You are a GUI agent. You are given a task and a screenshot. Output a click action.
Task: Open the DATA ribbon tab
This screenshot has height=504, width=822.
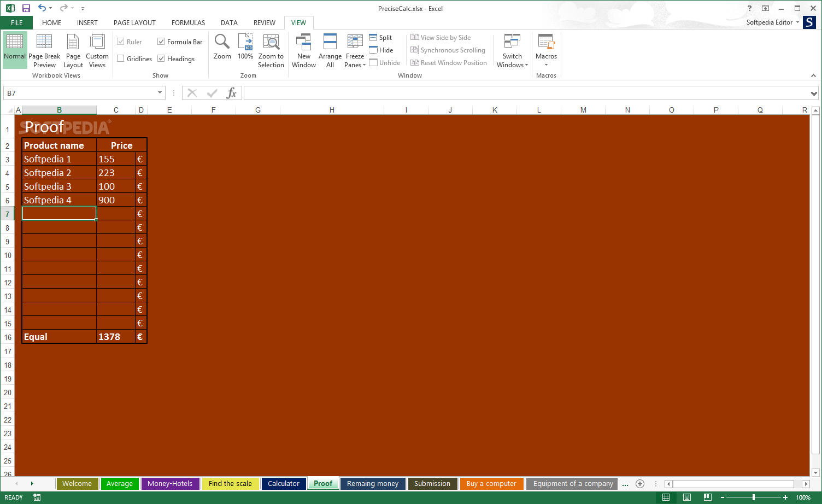pyautogui.click(x=229, y=22)
